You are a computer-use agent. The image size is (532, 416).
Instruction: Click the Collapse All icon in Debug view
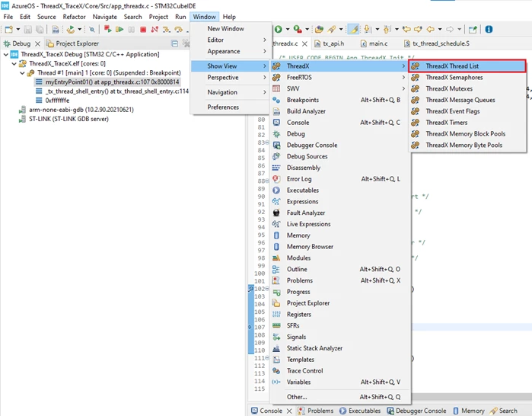(175, 43)
